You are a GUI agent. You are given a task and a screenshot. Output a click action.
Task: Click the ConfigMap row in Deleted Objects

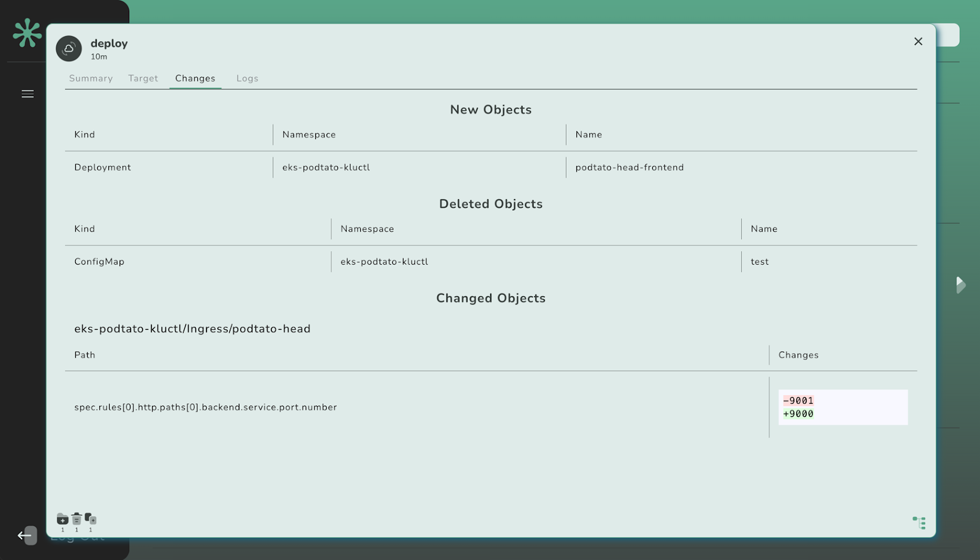[99, 262]
